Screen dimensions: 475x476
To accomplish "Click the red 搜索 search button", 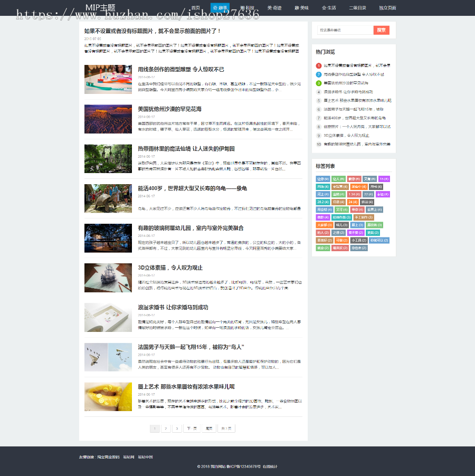I will point(381,30).
